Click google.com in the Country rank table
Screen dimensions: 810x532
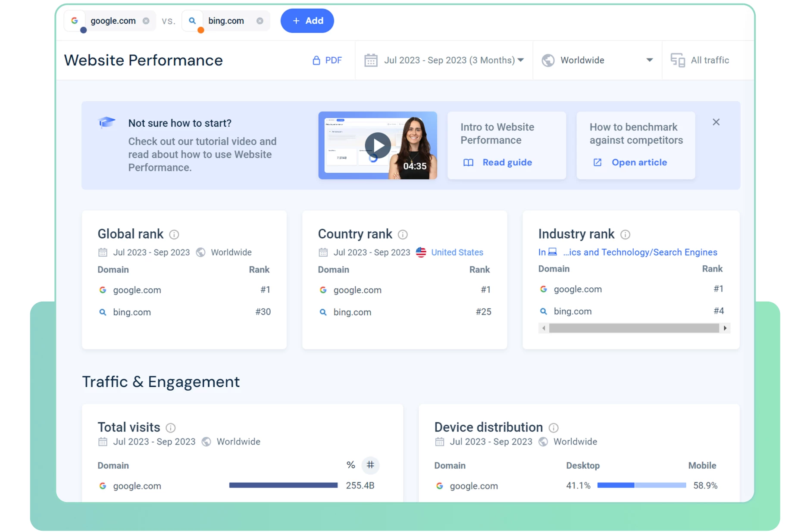point(357,290)
